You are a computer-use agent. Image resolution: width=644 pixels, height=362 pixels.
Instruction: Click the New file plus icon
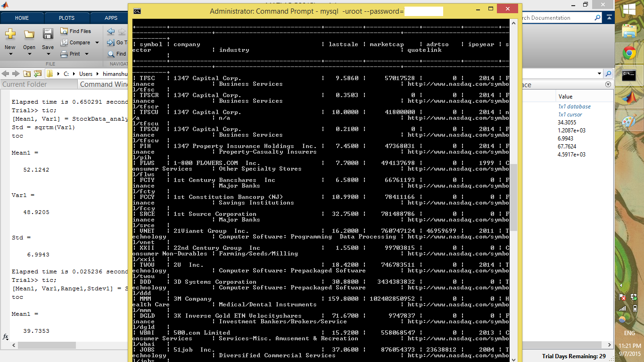(x=10, y=34)
